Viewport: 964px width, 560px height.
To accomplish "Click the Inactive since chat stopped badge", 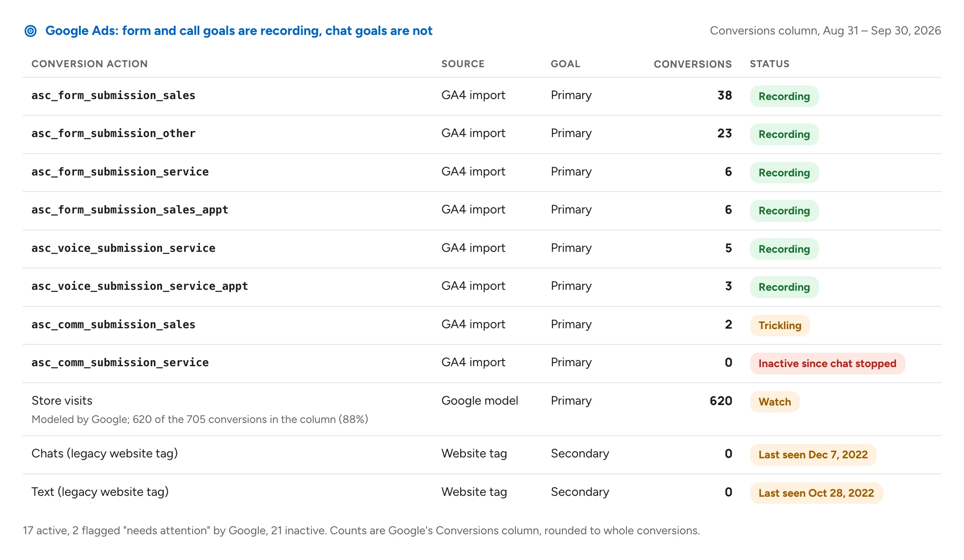I will pos(827,363).
